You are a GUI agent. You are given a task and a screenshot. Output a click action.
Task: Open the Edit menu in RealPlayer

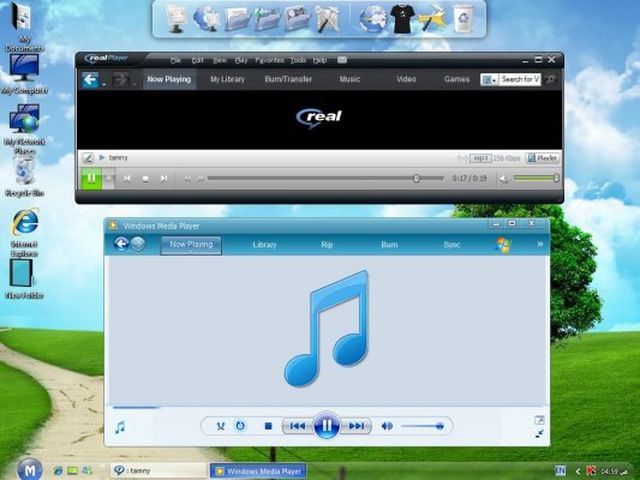[198, 60]
